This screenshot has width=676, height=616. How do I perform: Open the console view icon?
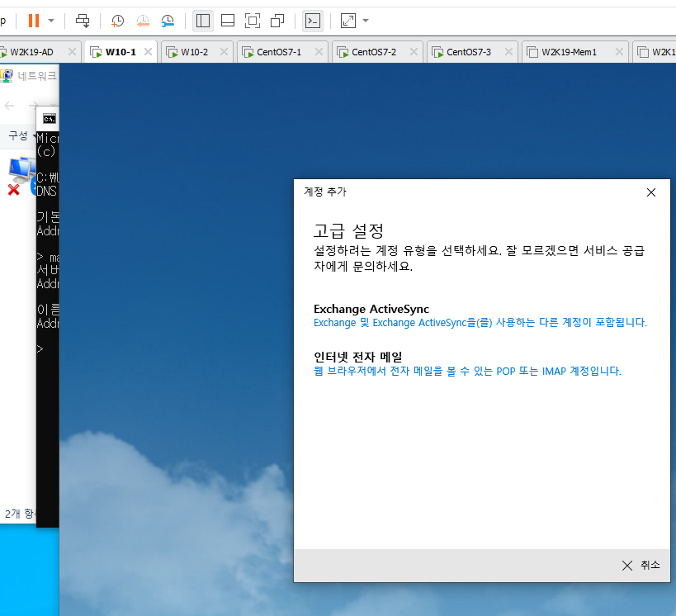(313, 21)
